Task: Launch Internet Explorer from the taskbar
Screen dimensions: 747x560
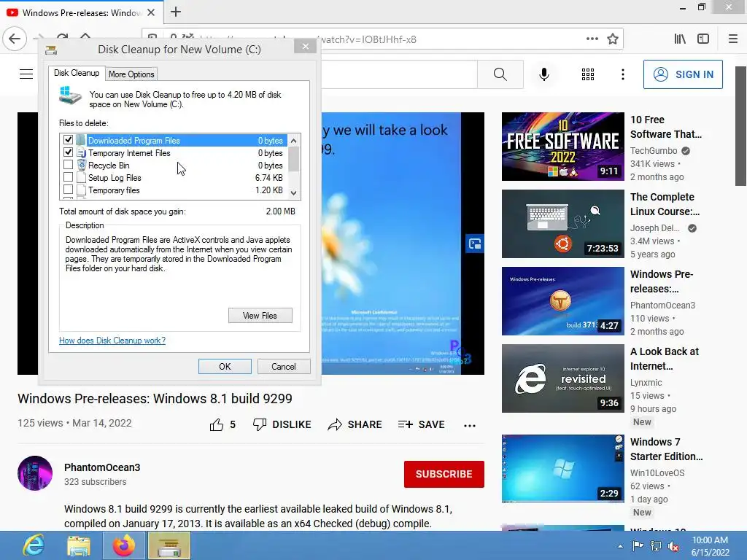Action: (34, 545)
